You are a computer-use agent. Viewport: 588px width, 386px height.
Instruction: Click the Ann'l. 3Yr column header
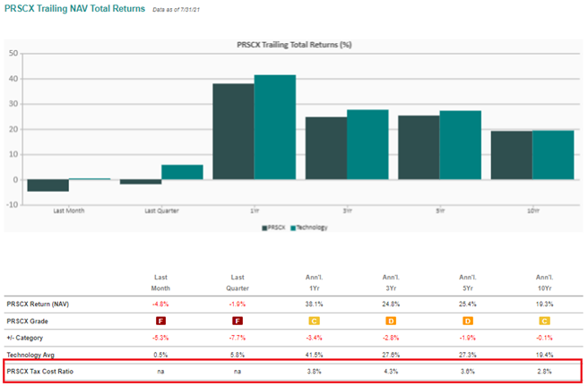(x=391, y=283)
